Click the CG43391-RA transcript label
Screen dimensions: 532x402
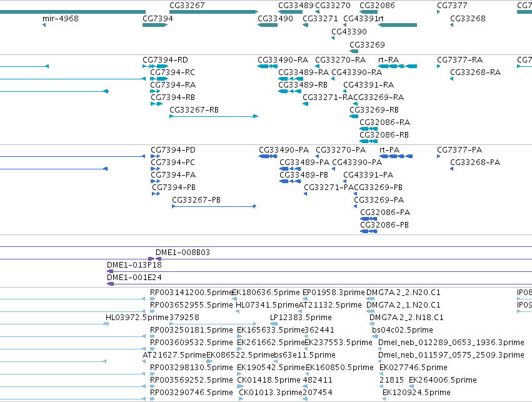(x=368, y=85)
